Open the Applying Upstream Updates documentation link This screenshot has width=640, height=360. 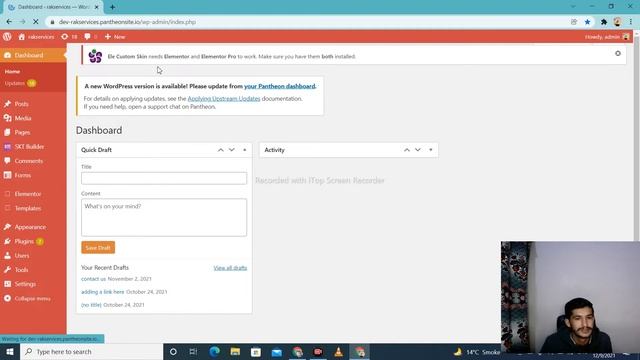coord(224,99)
